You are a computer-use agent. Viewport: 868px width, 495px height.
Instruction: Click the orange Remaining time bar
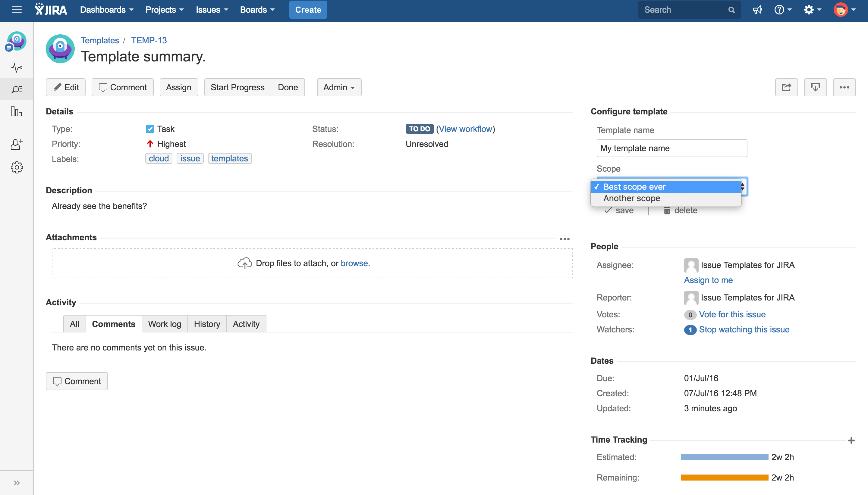(725, 477)
